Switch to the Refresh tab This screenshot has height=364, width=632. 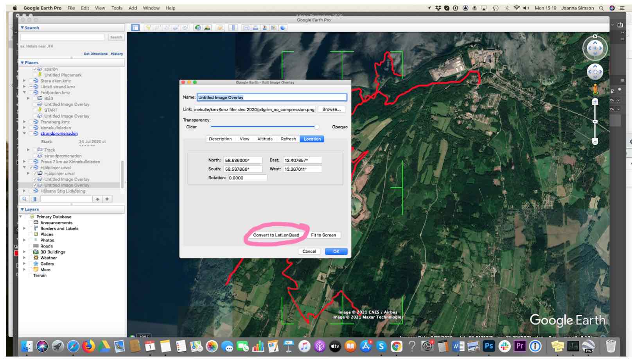(288, 139)
